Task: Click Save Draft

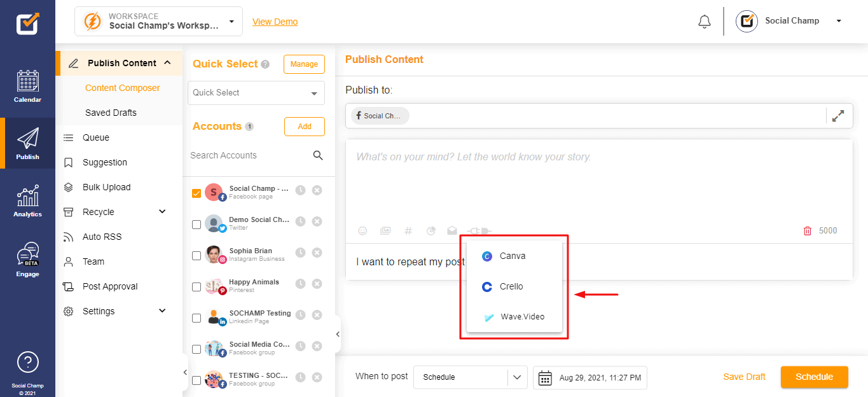Action: 744,377
